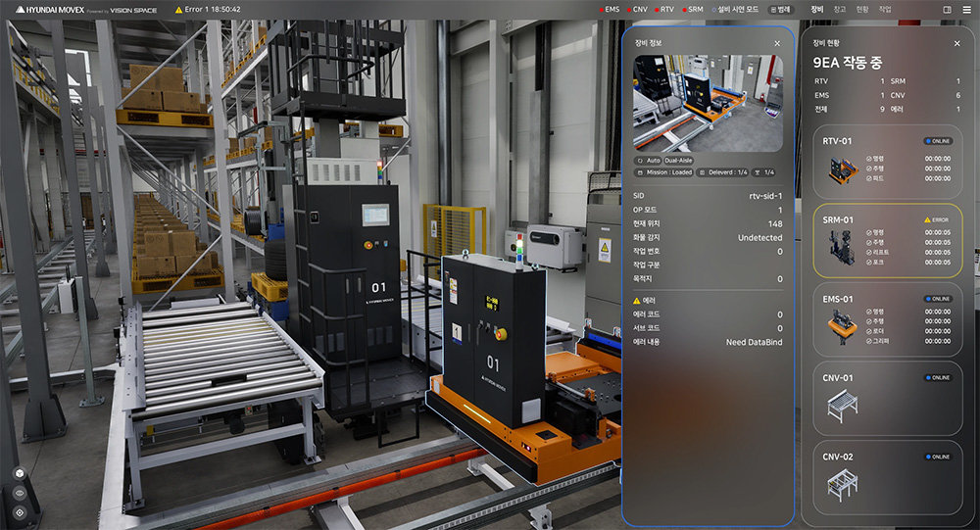Close the 장비 정보 panel
The height and width of the screenshot is (530, 980).
click(x=777, y=43)
